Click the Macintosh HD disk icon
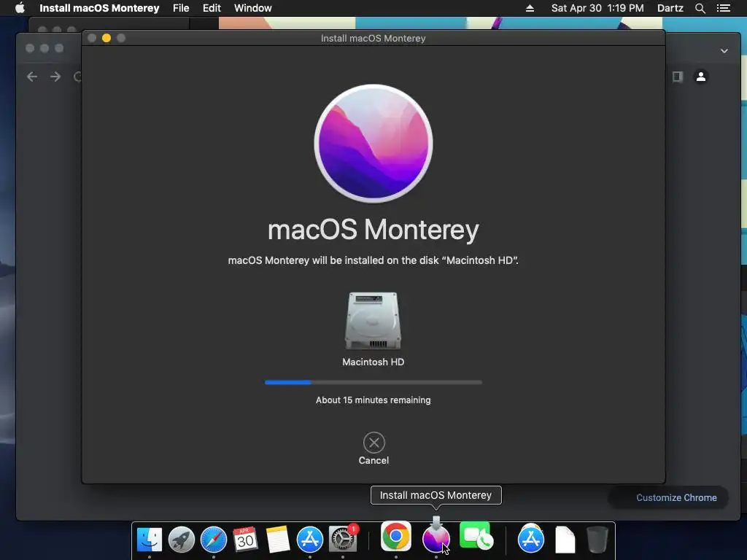 point(373,321)
